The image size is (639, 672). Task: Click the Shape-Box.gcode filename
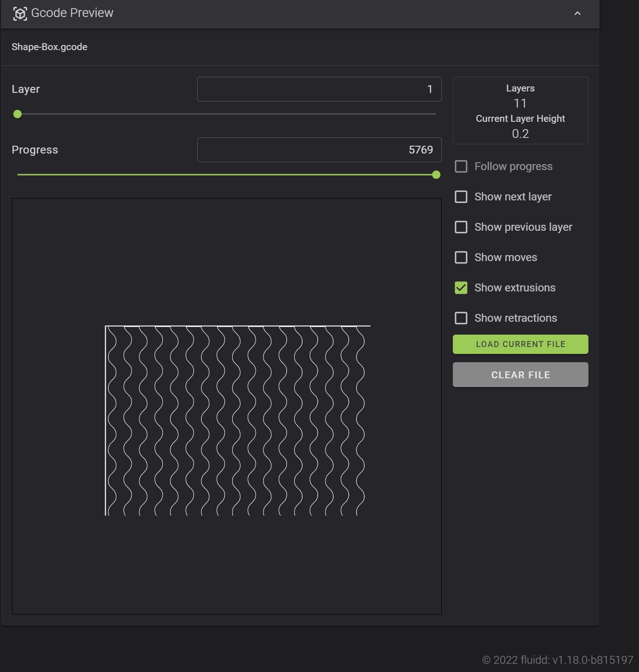(50, 46)
